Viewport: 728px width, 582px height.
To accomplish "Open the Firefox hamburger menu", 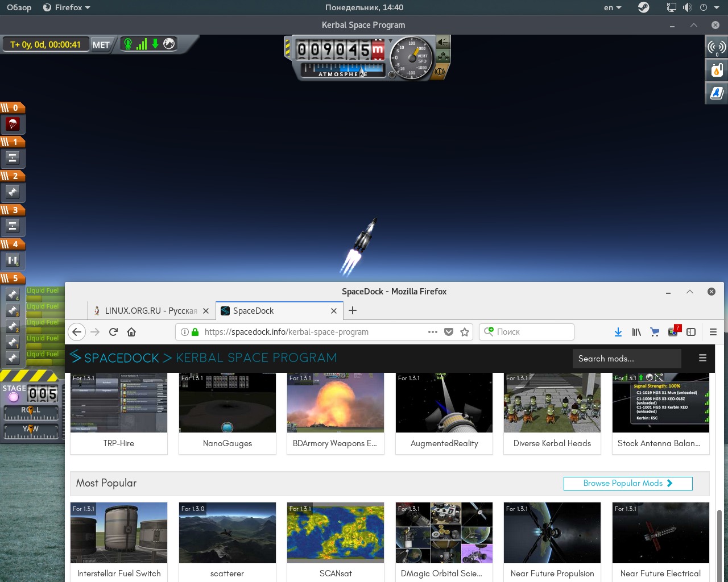I will [x=713, y=332].
